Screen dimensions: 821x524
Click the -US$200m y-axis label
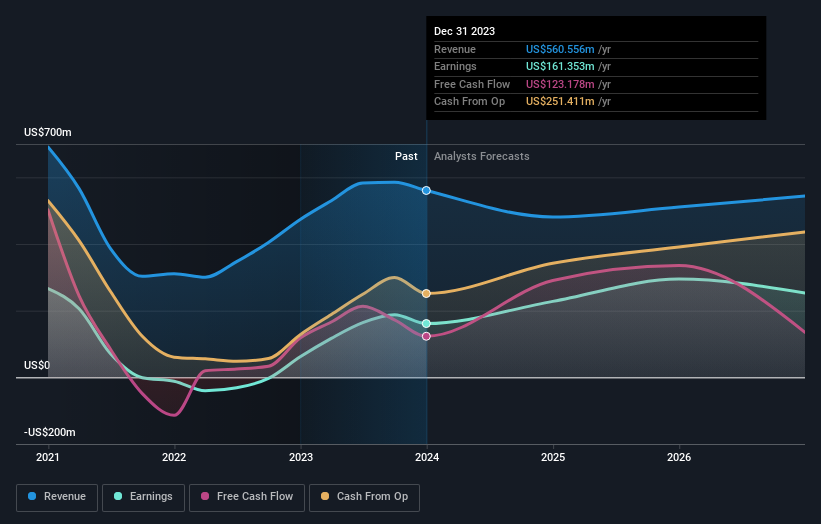point(50,432)
